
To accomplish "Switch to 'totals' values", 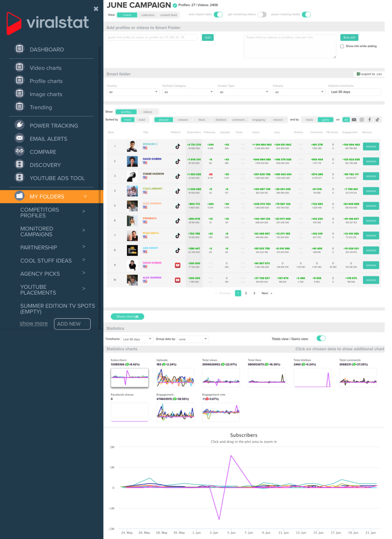I will 309,120.
